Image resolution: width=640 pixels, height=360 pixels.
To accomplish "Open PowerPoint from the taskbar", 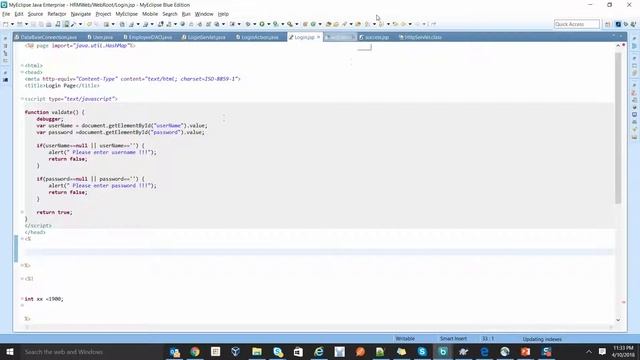I will tap(525, 352).
